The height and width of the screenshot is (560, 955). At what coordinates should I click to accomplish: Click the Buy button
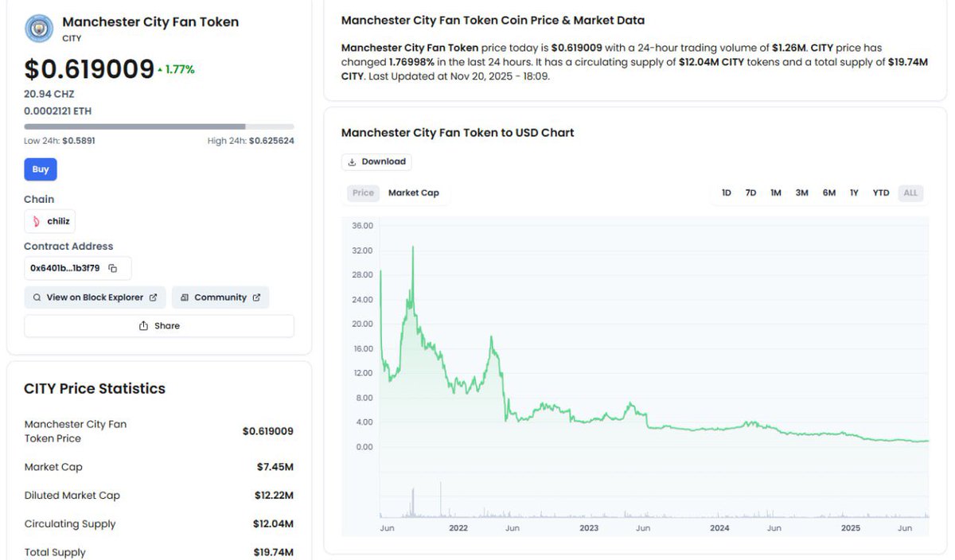point(41,169)
